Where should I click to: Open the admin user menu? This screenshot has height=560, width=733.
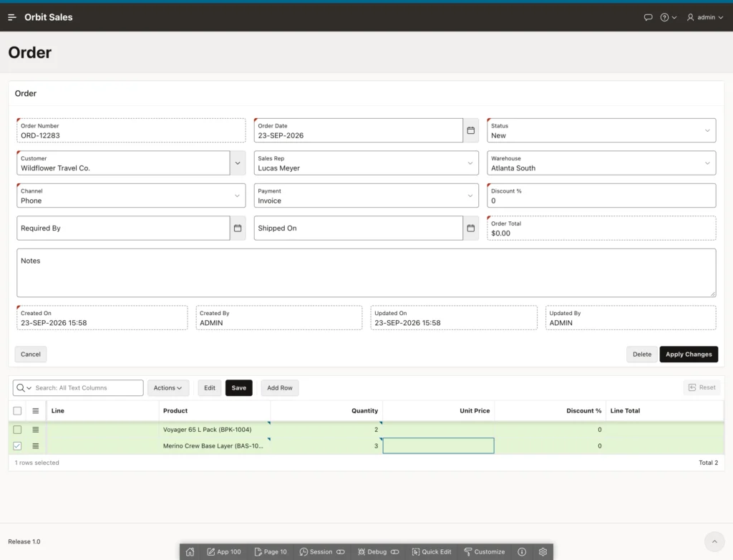[x=705, y=17]
